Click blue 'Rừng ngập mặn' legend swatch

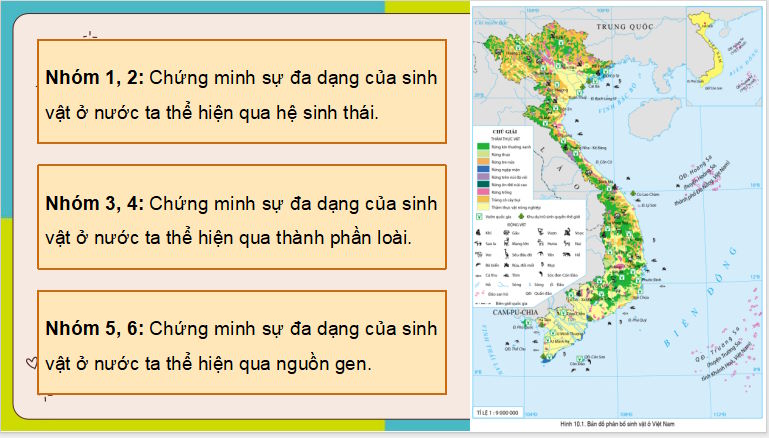point(483,169)
